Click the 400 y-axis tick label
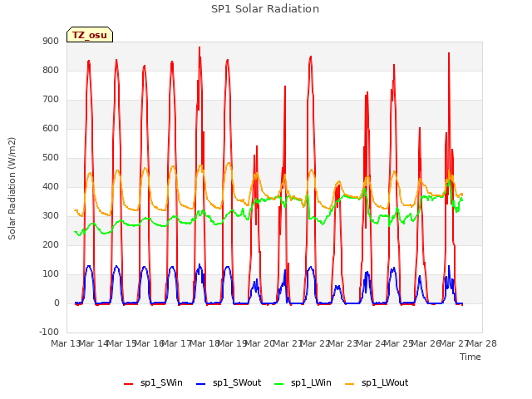This screenshot has height=399, width=532. click(x=51, y=186)
